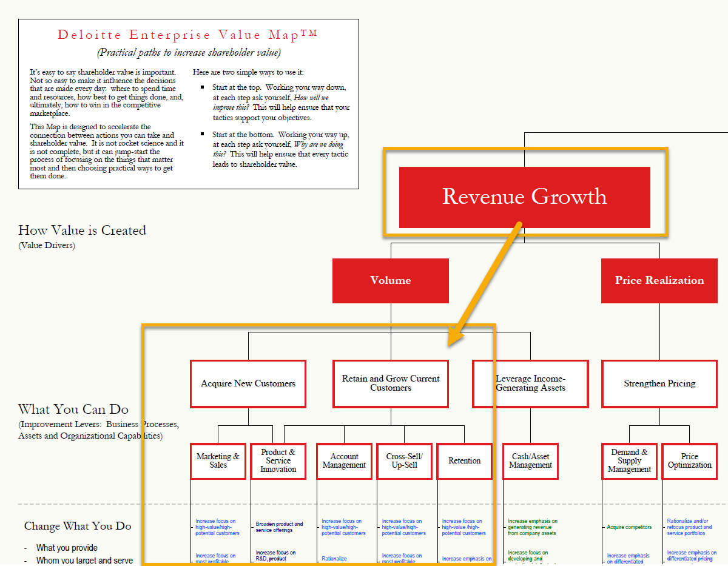
Task: Click the Marketing & Sales box
Action: coord(218,461)
